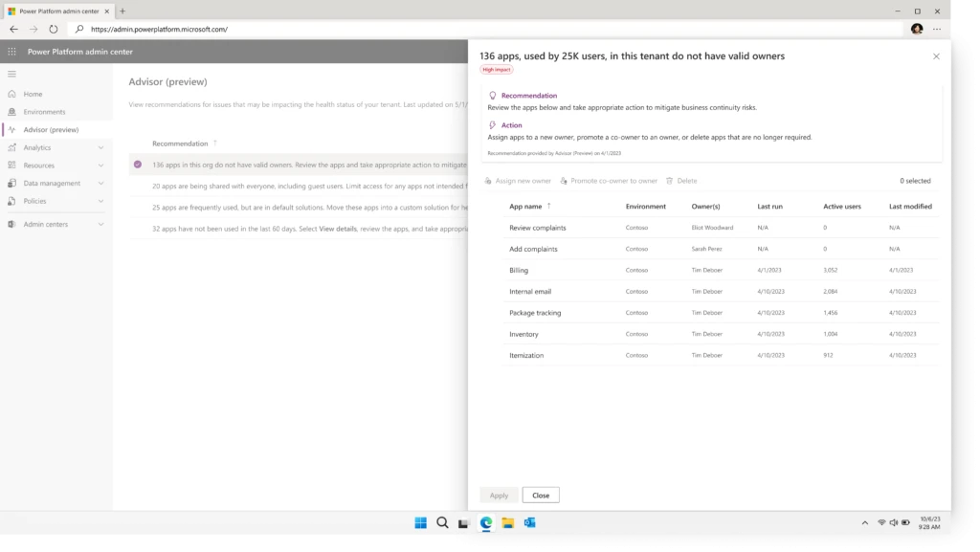The height and width of the screenshot is (552, 980).
Task: Click the browser profile avatar icon
Action: click(916, 29)
